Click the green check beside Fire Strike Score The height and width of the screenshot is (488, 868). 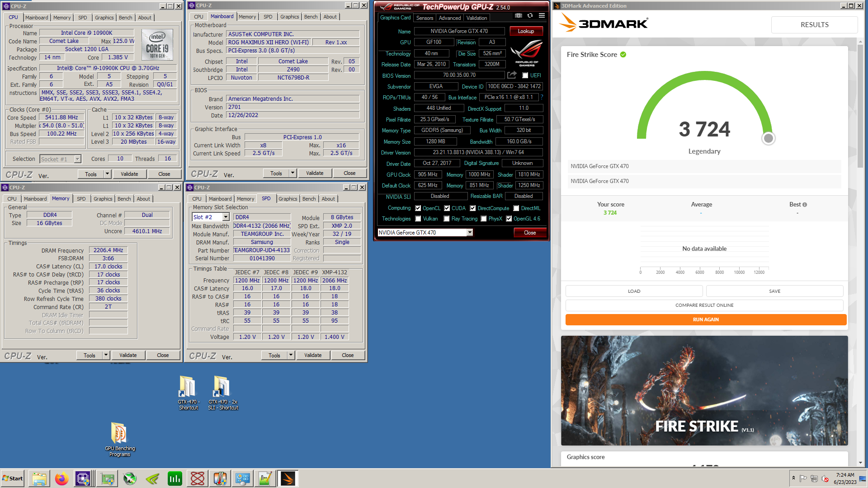click(623, 55)
